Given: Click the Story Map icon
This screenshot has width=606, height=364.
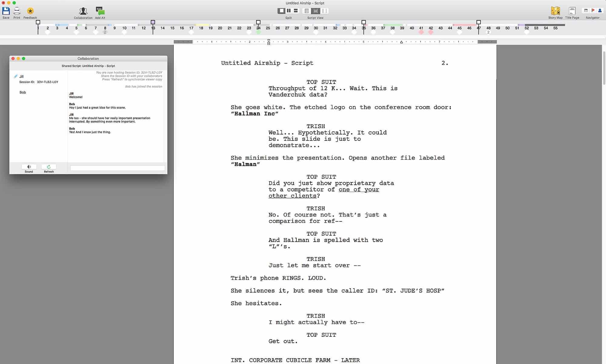Looking at the screenshot, I should [x=555, y=10].
